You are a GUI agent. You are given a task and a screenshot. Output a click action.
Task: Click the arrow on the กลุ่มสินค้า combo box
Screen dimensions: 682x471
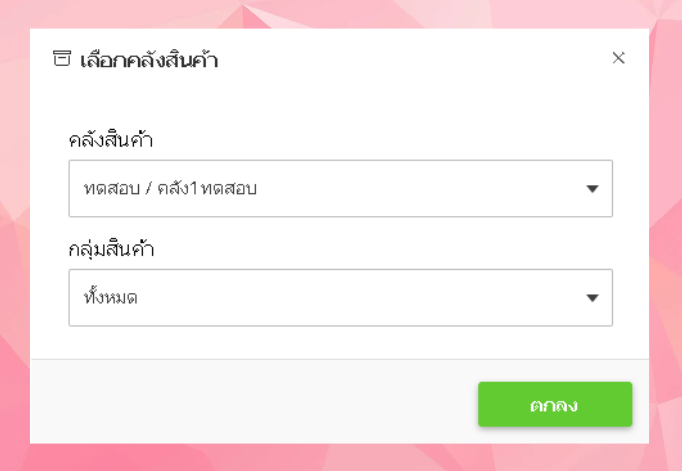pos(592,297)
